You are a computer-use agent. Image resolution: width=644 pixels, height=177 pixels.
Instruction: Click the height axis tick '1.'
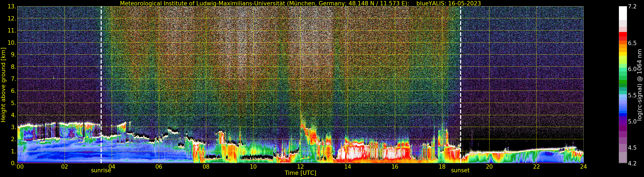point(13,151)
